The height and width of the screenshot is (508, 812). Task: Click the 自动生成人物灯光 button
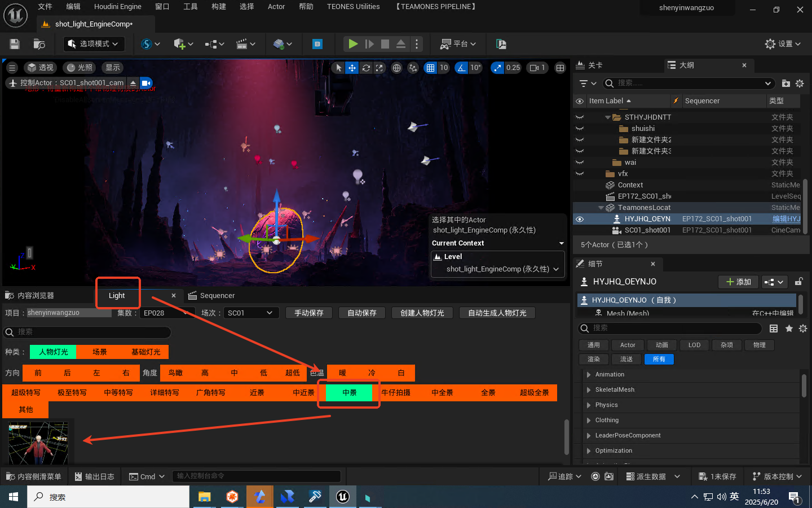497,313
